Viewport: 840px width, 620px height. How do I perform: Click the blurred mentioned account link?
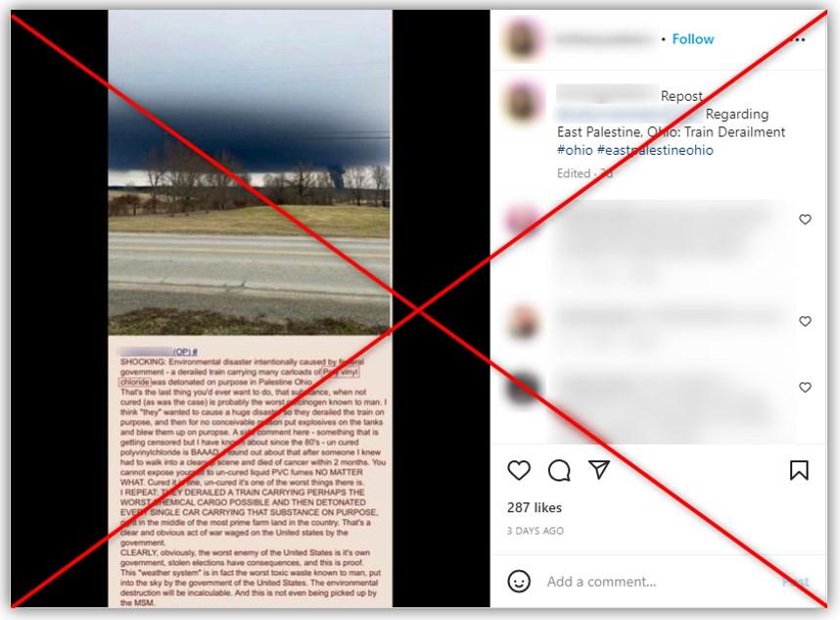tap(629, 115)
